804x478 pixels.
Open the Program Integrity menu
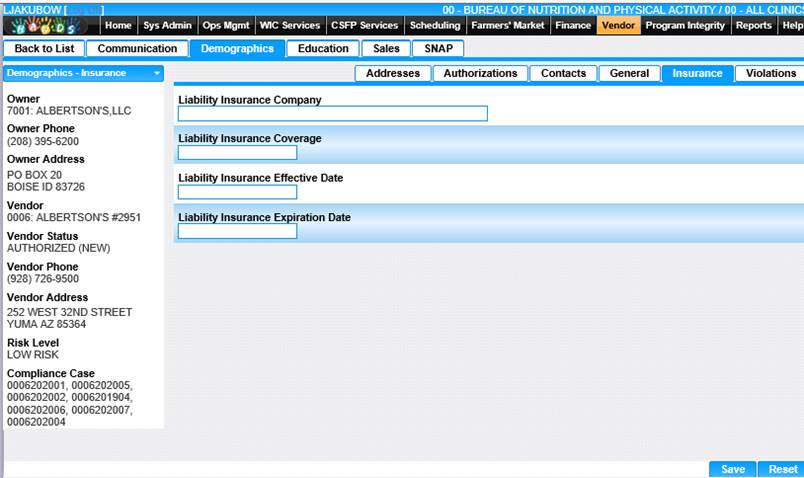click(685, 25)
